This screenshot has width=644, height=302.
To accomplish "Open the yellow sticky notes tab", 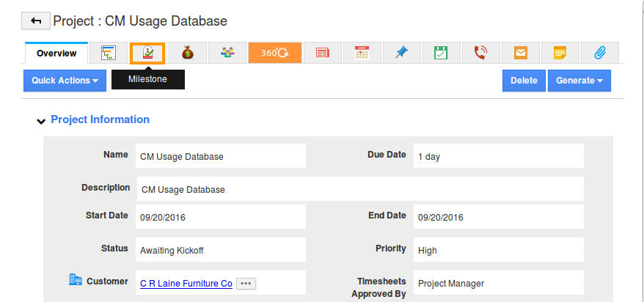I will [560, 53].
